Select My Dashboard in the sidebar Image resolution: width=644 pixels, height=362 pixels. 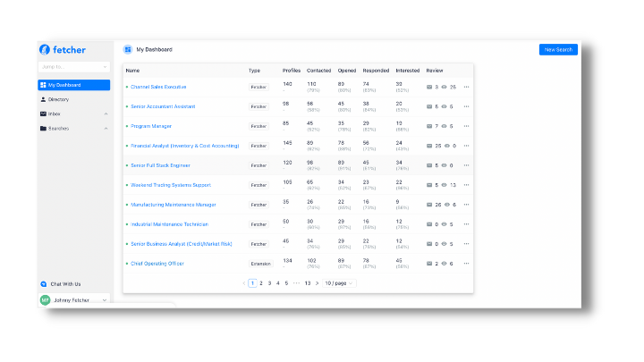pyautogui.click(x=74, y=85)
